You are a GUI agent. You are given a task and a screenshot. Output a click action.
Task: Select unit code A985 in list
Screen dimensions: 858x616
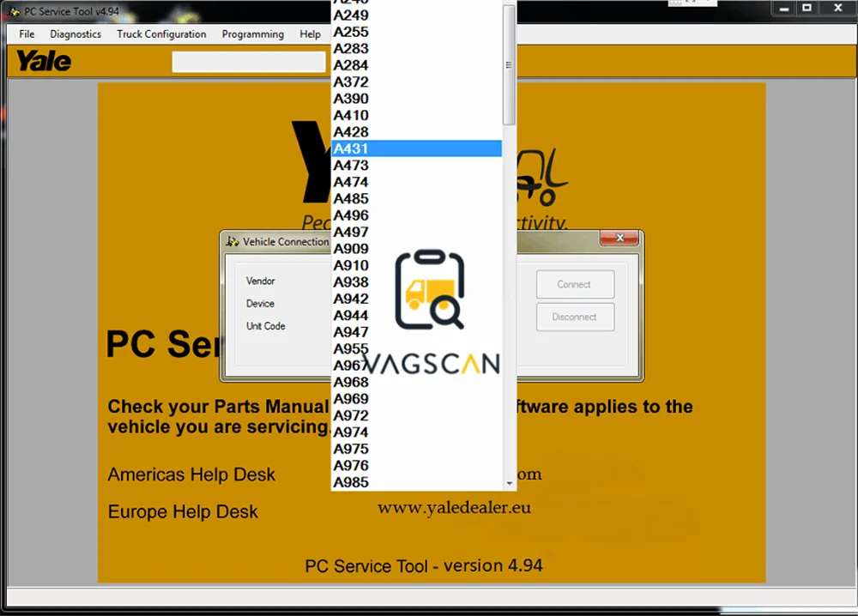pyautogui.click(x=416, y=482)
